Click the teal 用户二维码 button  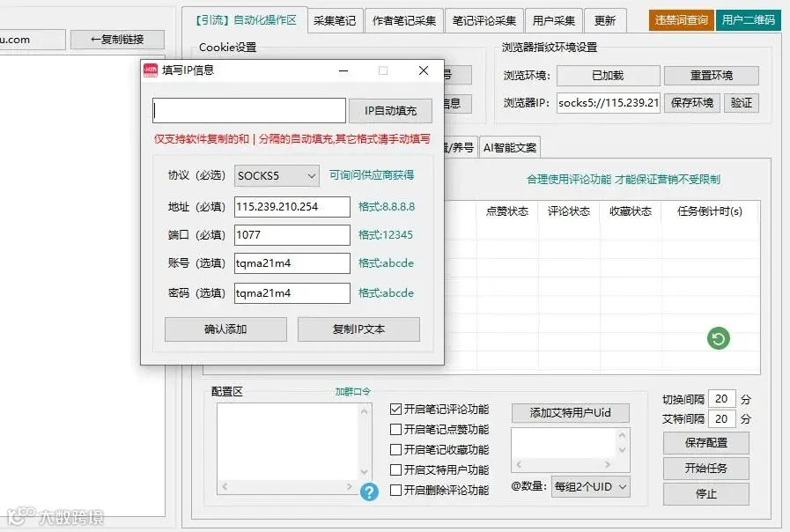coord(749,20)
